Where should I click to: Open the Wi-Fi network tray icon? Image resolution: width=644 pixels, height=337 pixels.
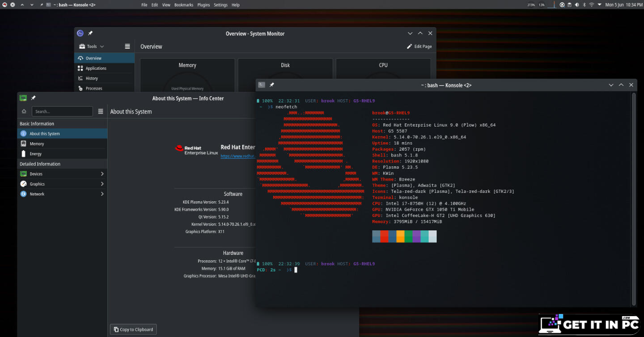(x=591, y=5)
